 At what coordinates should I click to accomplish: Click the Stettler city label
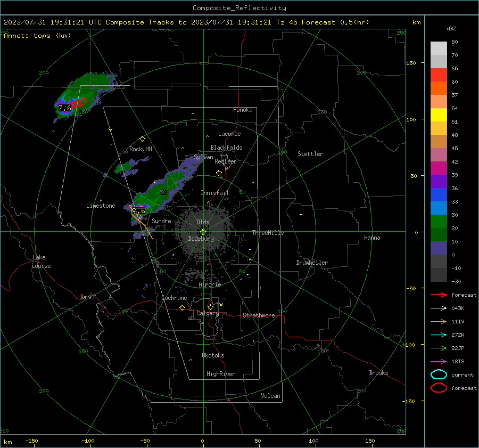pyautogui.click(x=310, y=154)
